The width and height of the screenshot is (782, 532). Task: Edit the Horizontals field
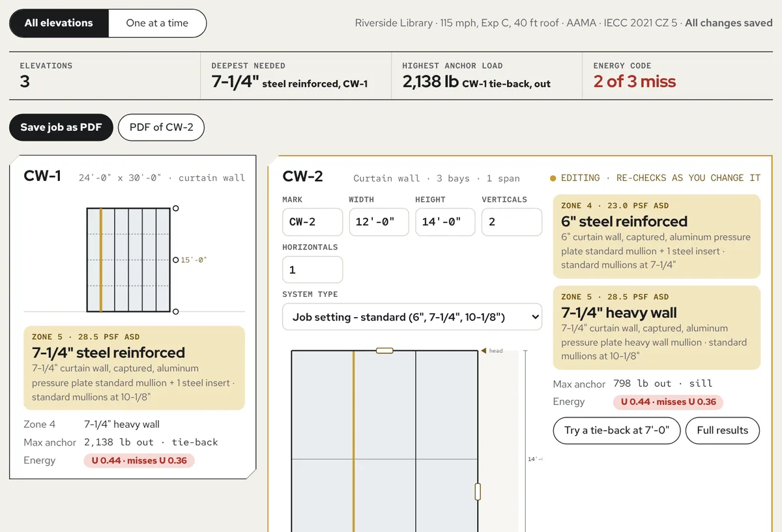[312, 270]
